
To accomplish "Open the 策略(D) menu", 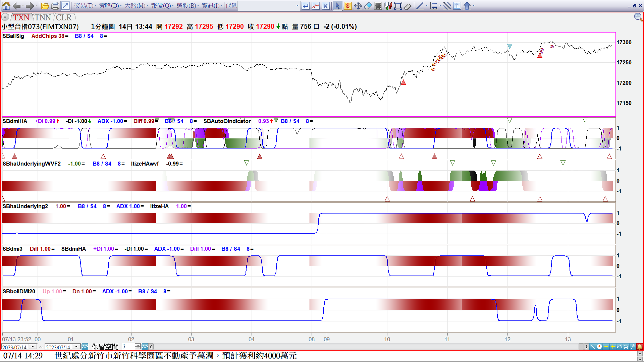I will [109, 6].
